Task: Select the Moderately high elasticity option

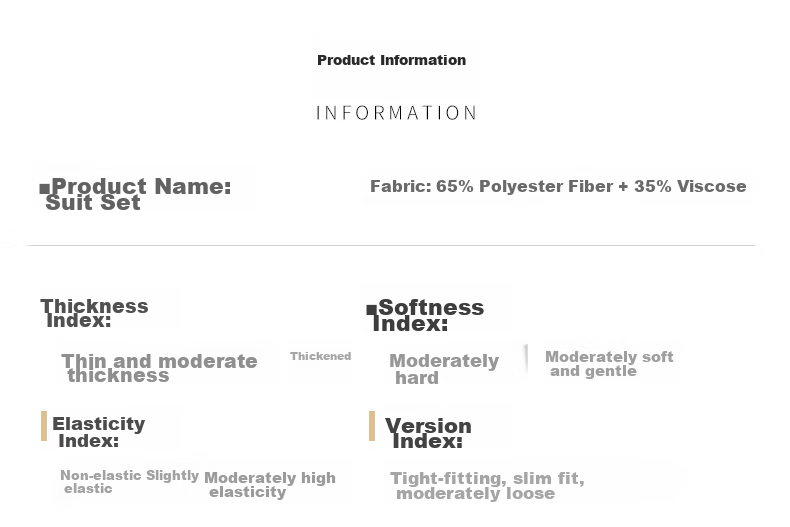Action: pyautogui.click(x=270, y=484)
